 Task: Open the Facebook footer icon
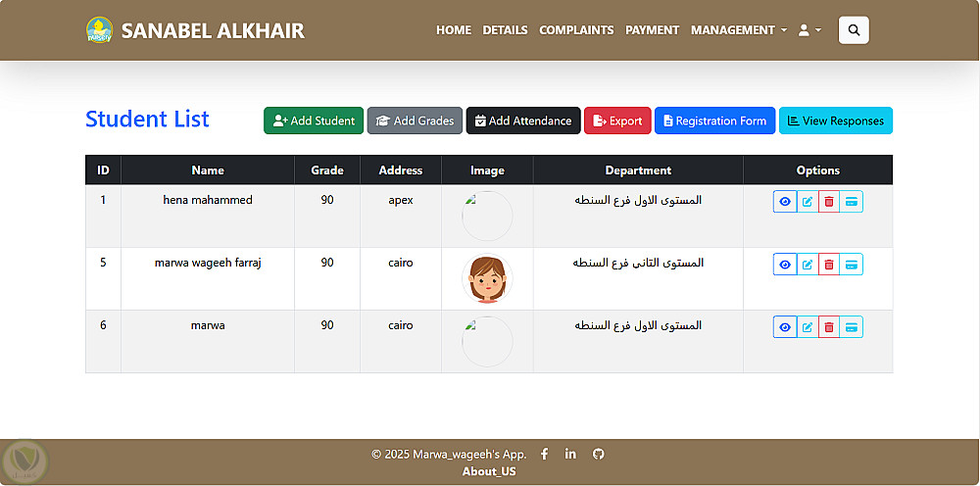pyautogui.click(x=544, y=454)
